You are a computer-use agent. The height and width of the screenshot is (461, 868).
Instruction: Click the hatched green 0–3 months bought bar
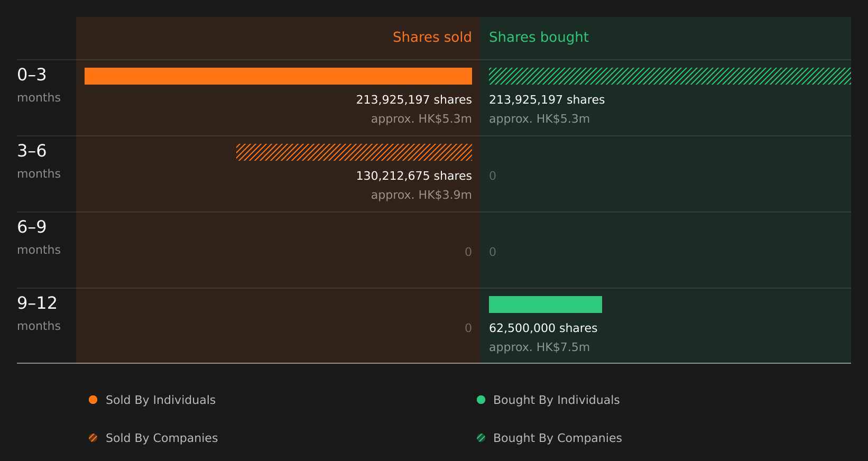click(x=670, y=76)
